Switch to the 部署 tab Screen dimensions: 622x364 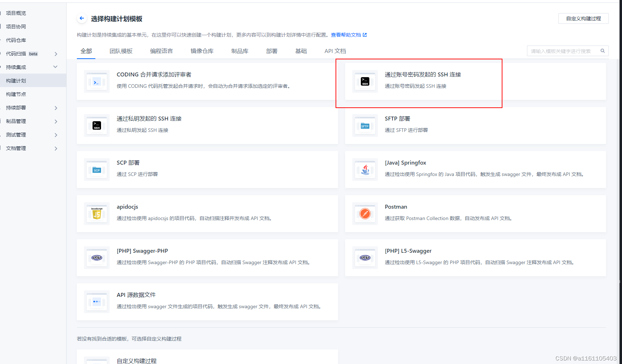pyautogui.click(x=272, y=51)
